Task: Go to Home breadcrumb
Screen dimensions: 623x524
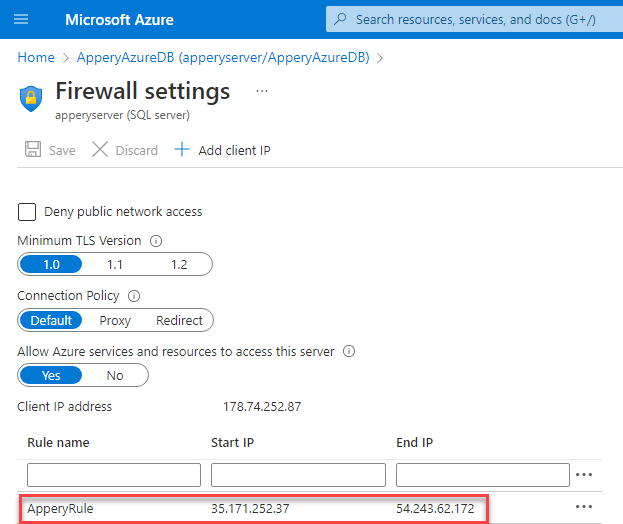Action: click(x=36, y=58)
